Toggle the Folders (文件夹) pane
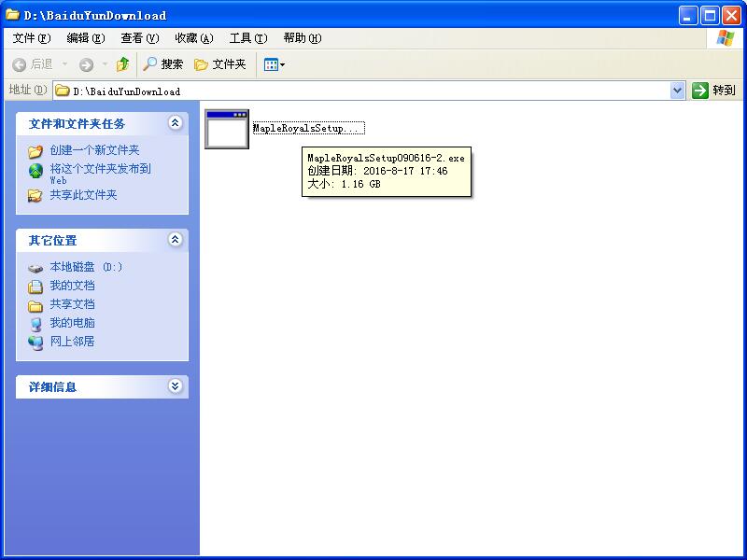This screenshot has width=747, height=560. (x=220, y=64)
